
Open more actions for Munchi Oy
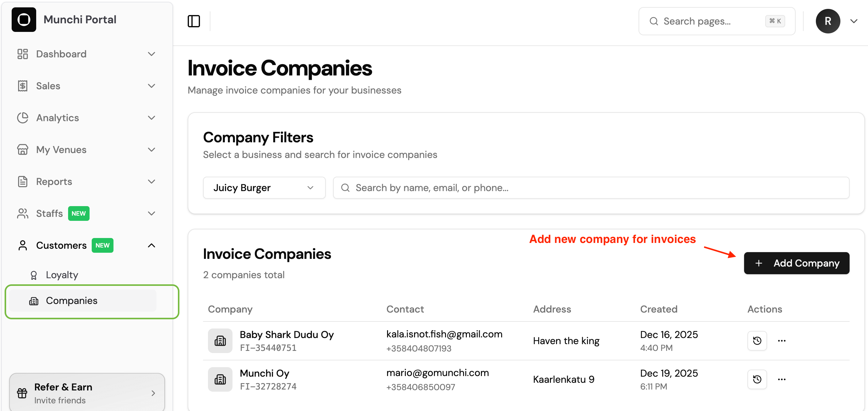click(782, 379)
